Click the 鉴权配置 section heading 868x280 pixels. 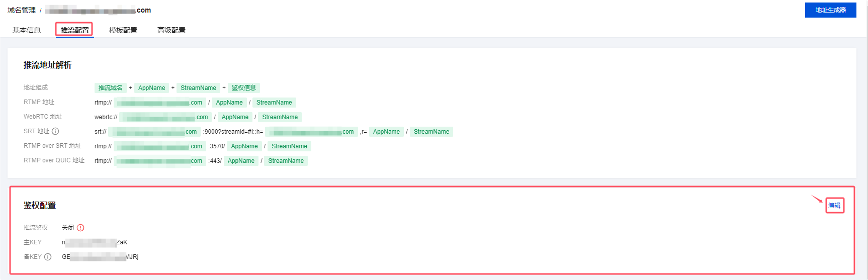[40, 206]
